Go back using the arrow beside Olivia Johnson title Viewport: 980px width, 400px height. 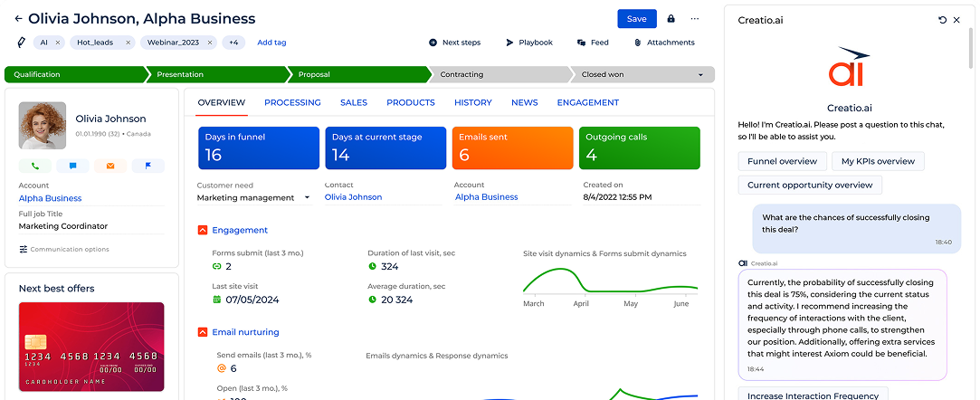tap(18, 19)
